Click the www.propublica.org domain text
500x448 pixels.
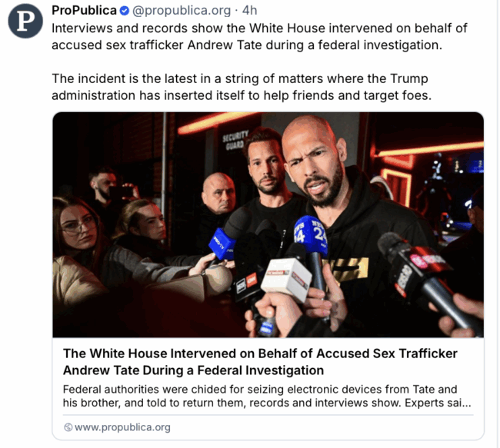pos(122,427)
